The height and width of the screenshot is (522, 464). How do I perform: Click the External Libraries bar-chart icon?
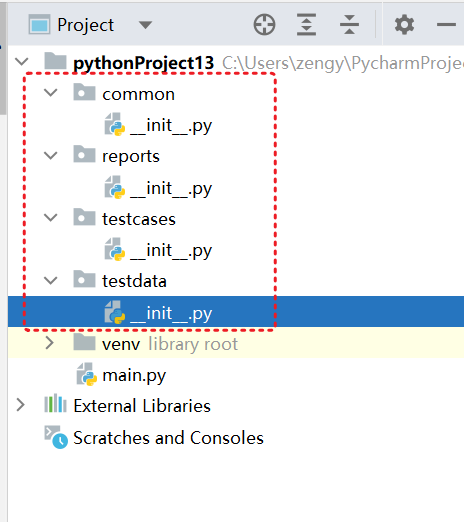coord(55,404)
